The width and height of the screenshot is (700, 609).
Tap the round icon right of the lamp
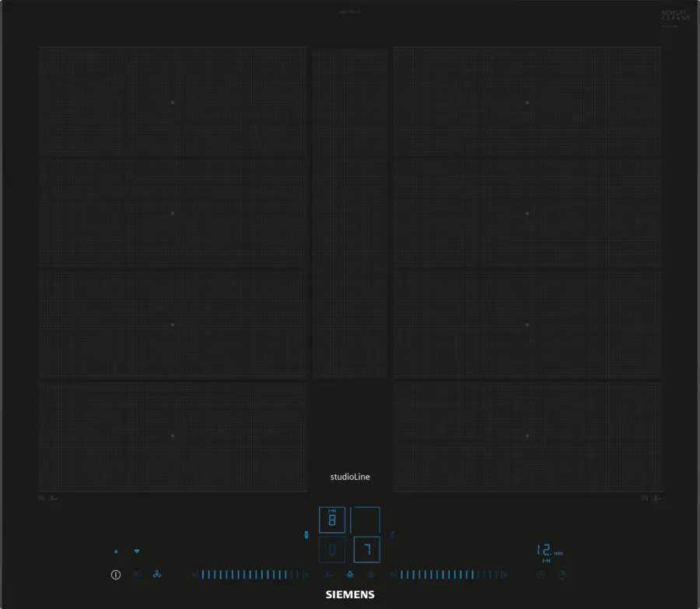point(370,575)
